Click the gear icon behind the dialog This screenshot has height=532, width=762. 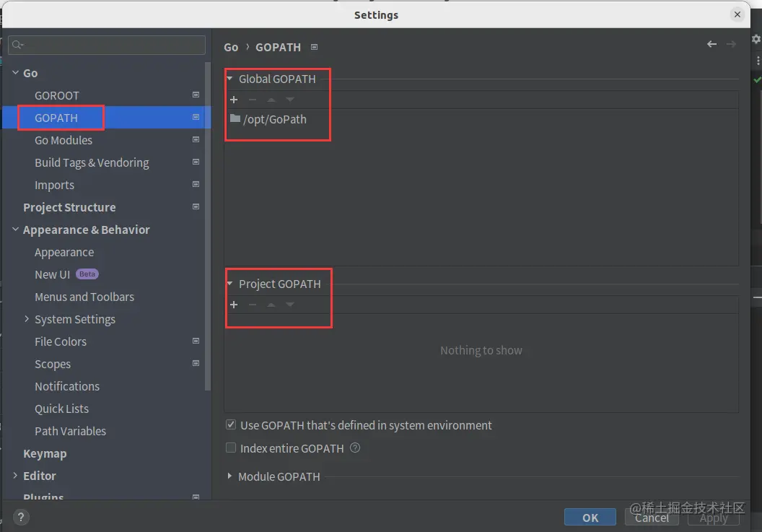click(x=756, y=39)
